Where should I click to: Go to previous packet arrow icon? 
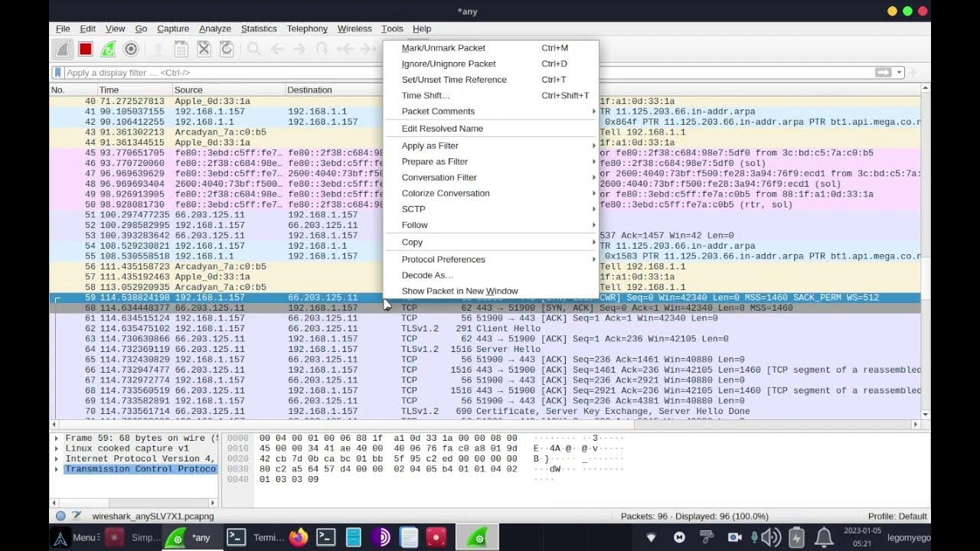coord(277,49)
